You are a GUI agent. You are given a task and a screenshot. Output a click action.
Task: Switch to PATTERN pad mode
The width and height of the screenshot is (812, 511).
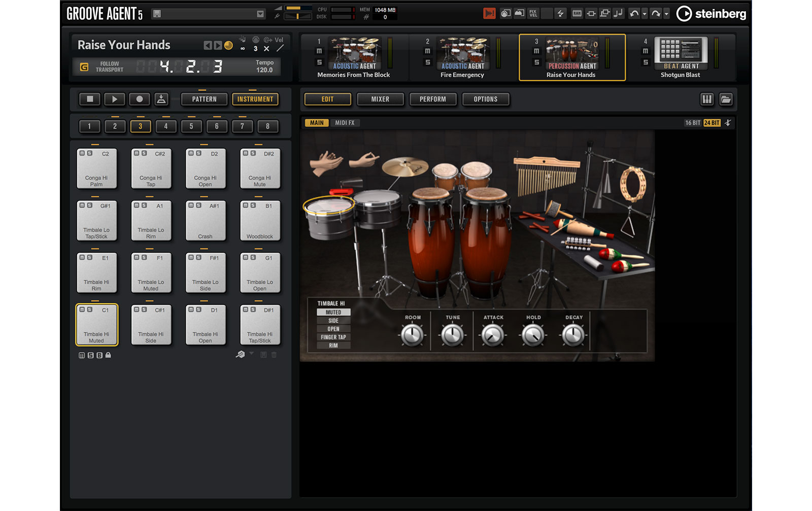coord(205,99)
